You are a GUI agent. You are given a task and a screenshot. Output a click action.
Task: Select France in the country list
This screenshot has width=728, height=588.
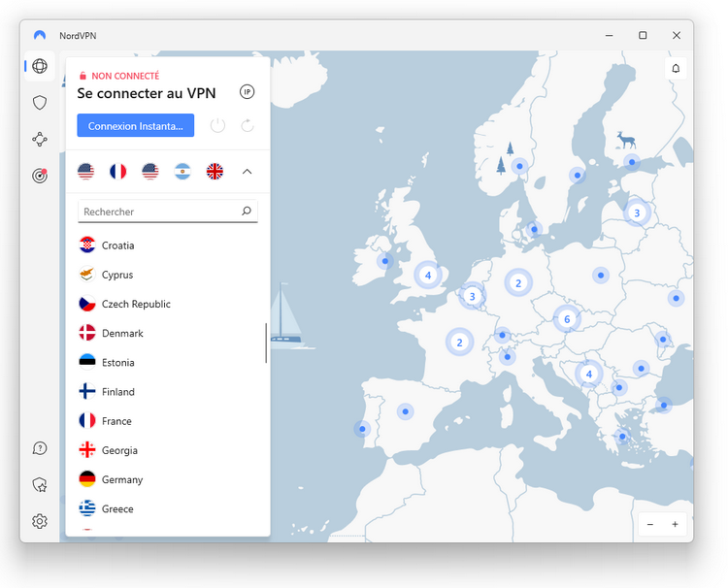pos(168,420)
